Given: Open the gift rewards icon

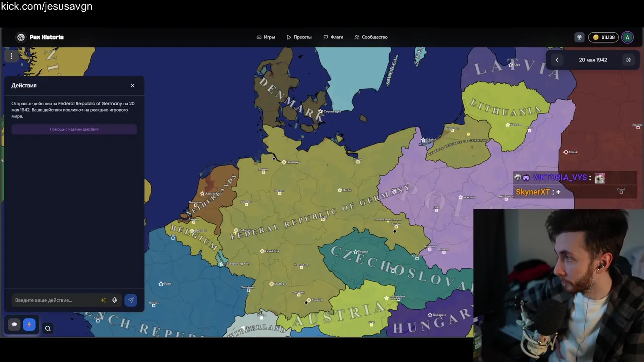Looking at the screenshot, I should pyautogui.click(x=579, y=37).
